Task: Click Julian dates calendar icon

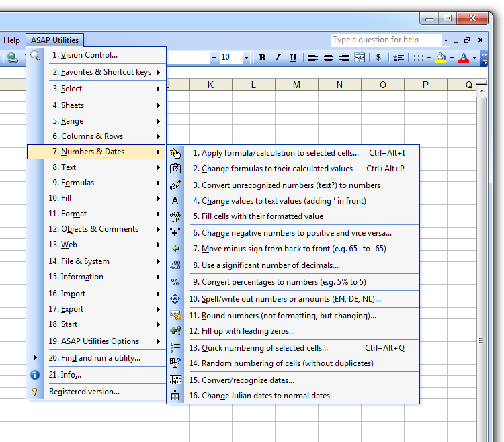Action: 175,396
